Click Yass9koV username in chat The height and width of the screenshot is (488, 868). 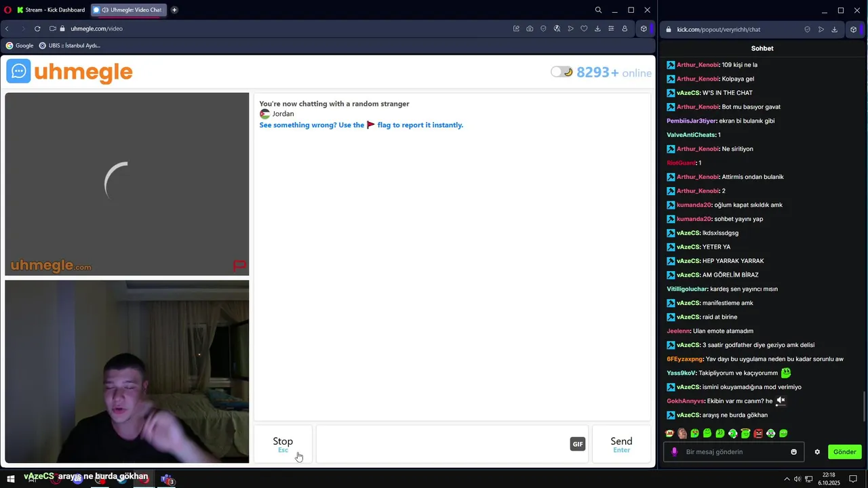682,373
